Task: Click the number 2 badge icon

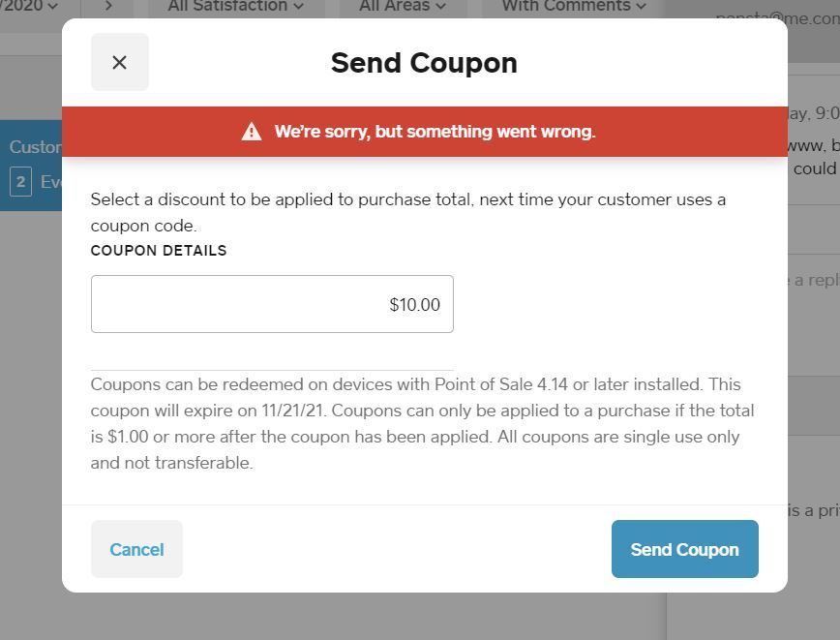Action: [x=20, y=181]
